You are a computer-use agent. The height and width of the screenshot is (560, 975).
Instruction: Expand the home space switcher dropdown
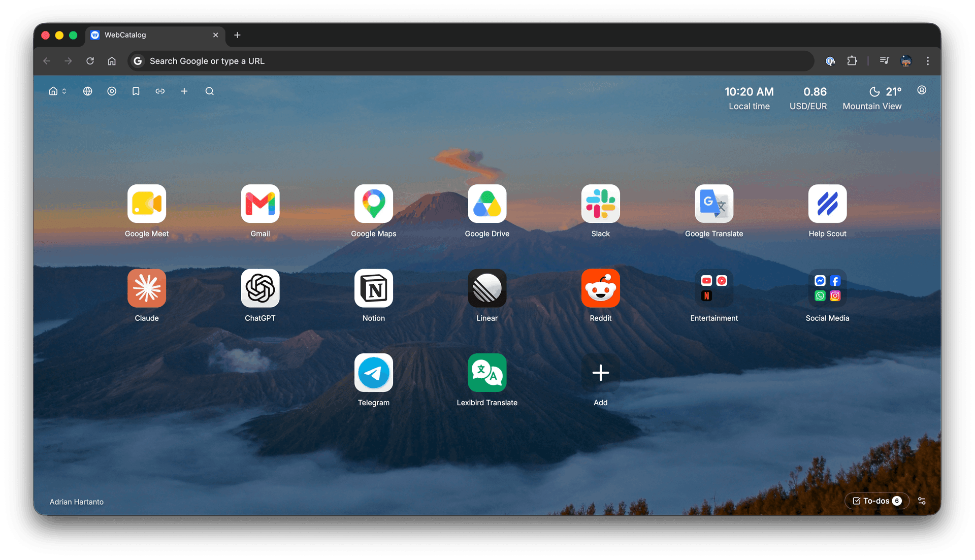[x=57, y=91]
